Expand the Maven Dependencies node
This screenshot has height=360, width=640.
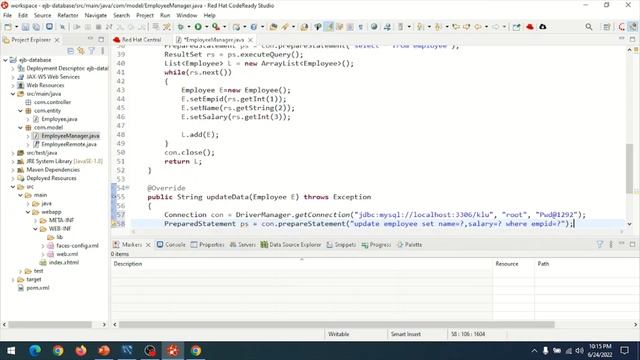(13, 170)
